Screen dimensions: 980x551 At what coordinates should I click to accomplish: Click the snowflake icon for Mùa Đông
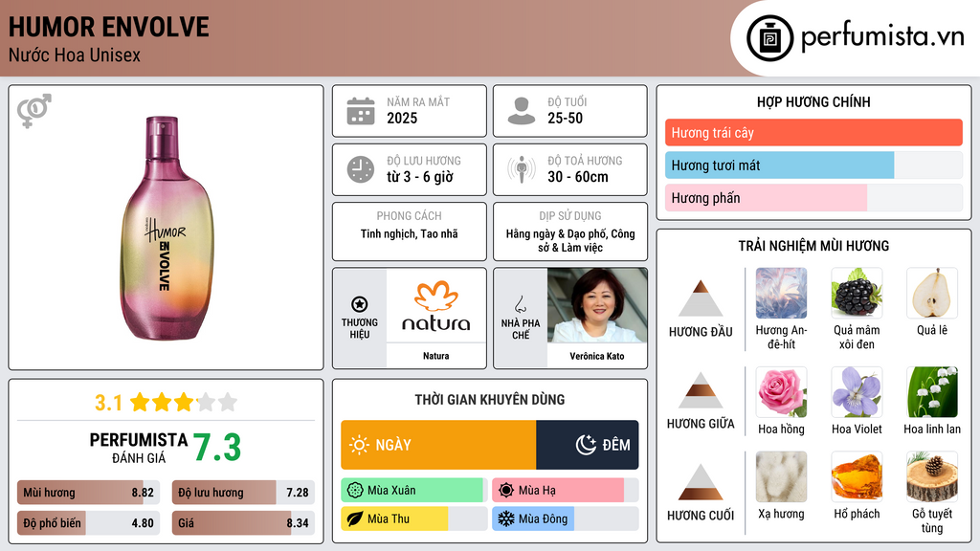[x=506, y=518]
